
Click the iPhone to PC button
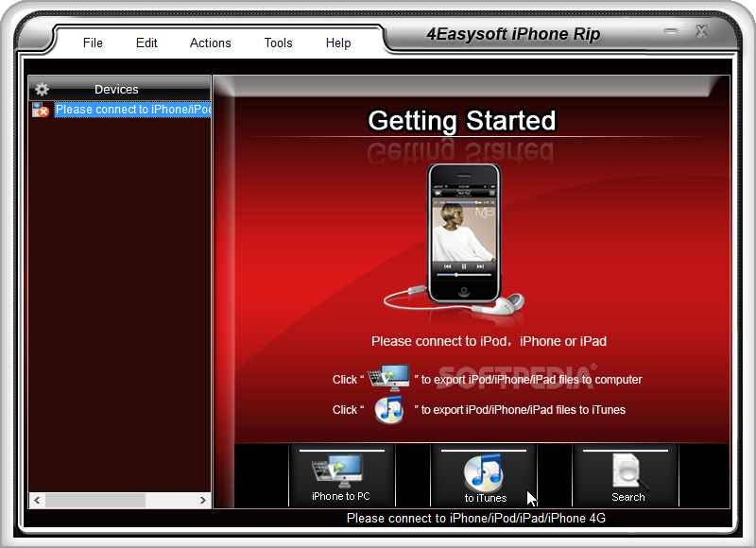tap(341, 475)
